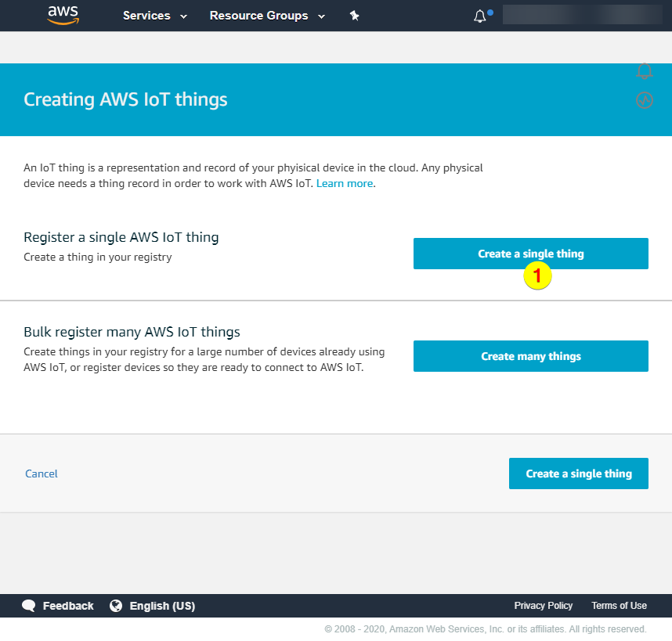The width and height of the screenshot is (672, 641).
Task: Click the Feedback text in footer
Action: (68, 606)
